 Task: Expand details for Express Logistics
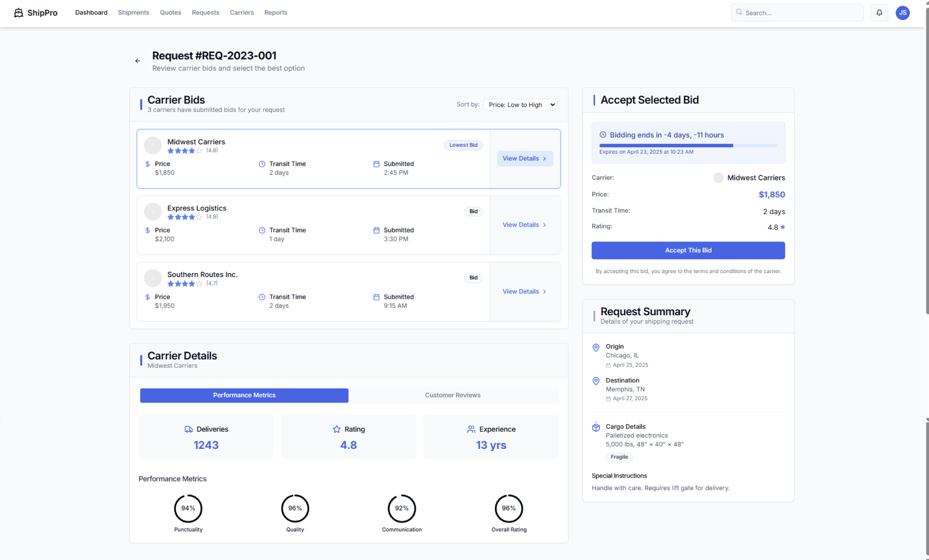[524, 224]
